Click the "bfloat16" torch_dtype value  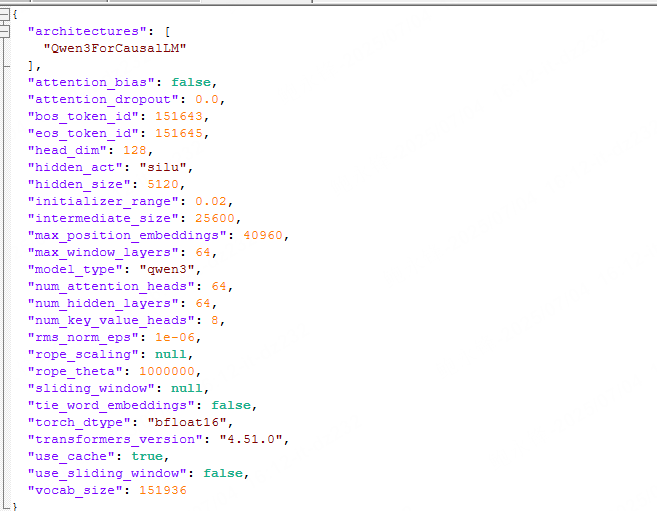point(187,423)
